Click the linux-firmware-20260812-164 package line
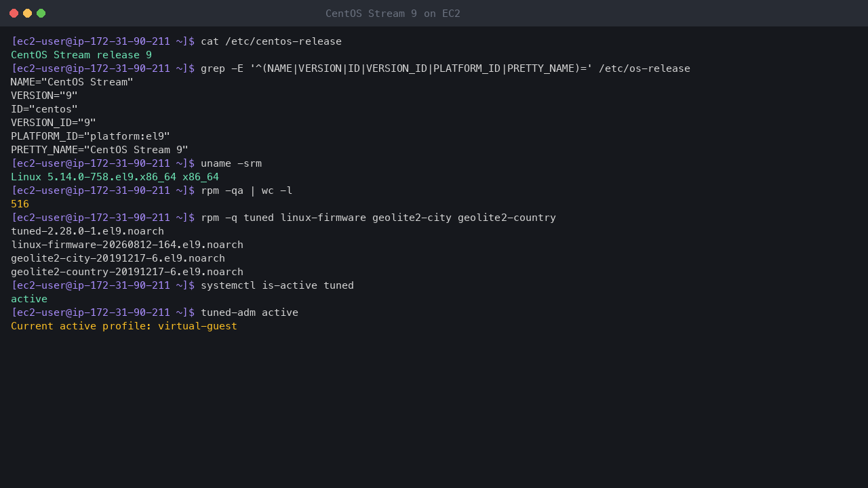Screen dimensions: 868x488 click(127, 245)
